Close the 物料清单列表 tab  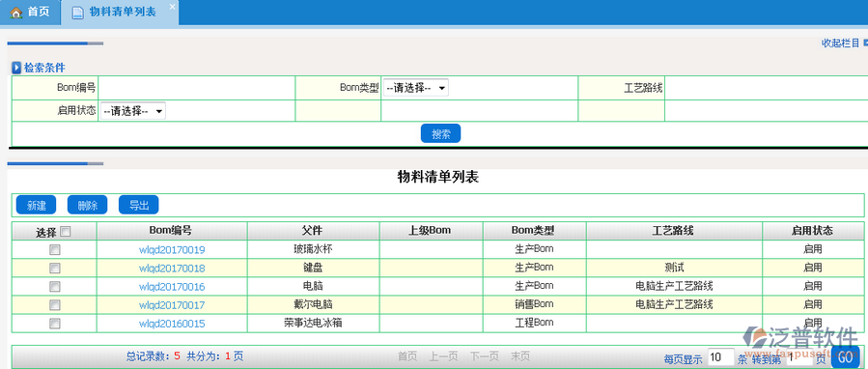pos(172,7)
